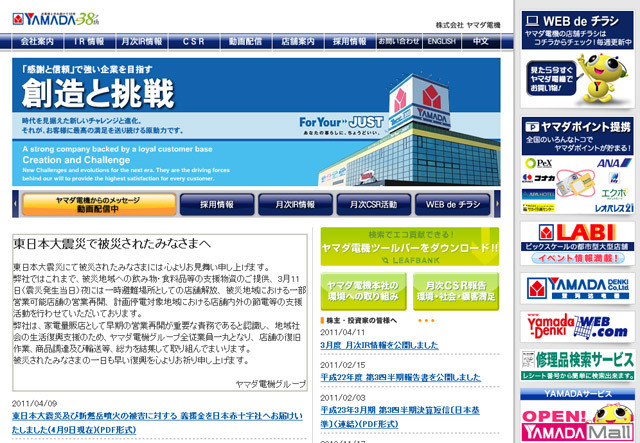Click the PeX partner logo

pyautogui.click(x=539, y=164)
